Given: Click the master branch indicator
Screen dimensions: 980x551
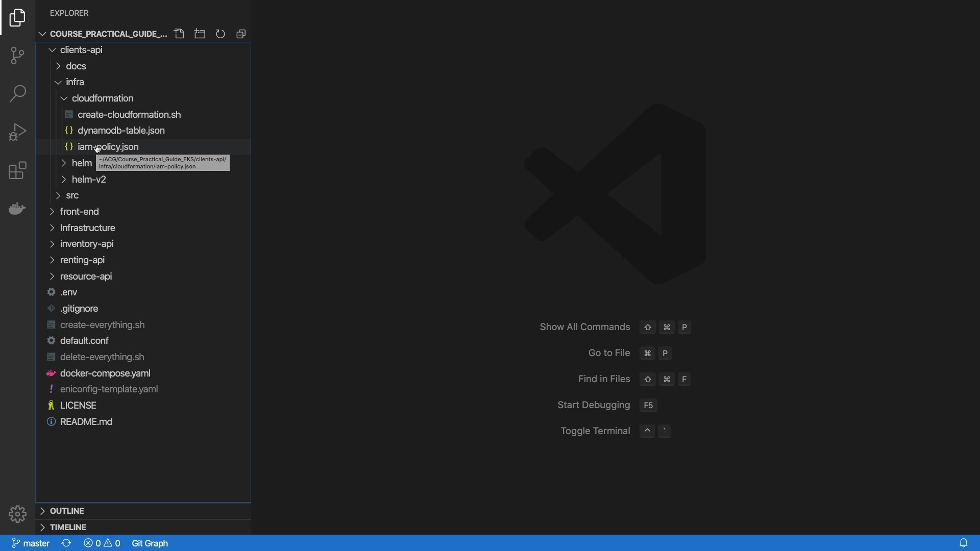Looking at the screenshot, I should pyautogui.click(x=31, y=543).
